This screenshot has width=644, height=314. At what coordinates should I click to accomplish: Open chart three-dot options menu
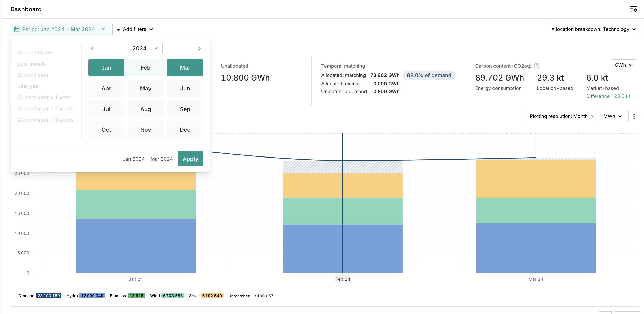tap(634, 116)
